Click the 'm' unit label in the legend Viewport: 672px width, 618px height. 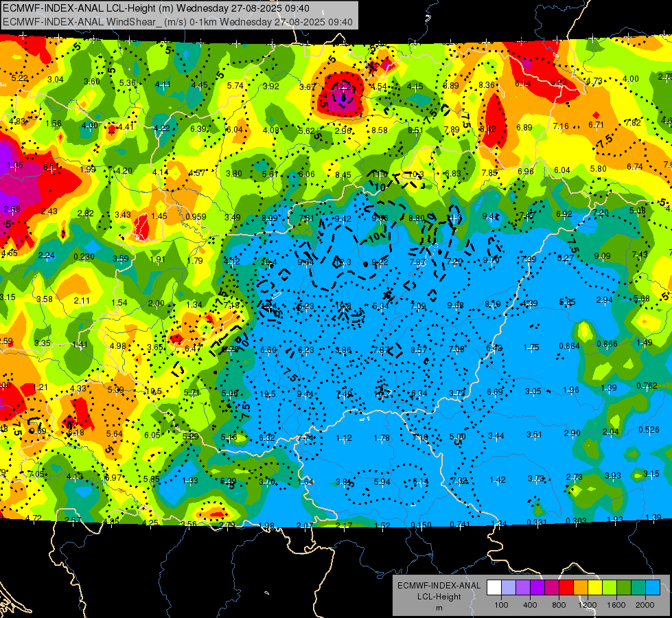pyautogui.click(x=439, y=608)
